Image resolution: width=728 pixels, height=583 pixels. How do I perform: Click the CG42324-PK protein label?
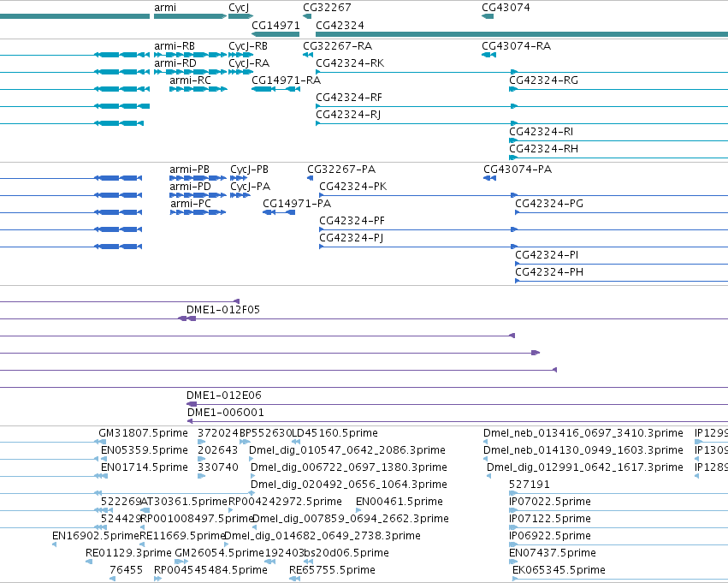pos(353,187)
